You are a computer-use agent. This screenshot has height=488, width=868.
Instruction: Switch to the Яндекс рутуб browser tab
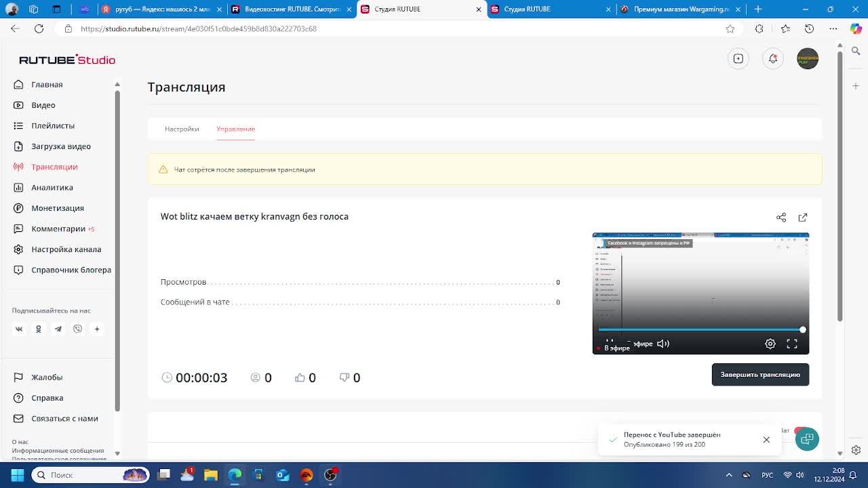click(161, 9)
